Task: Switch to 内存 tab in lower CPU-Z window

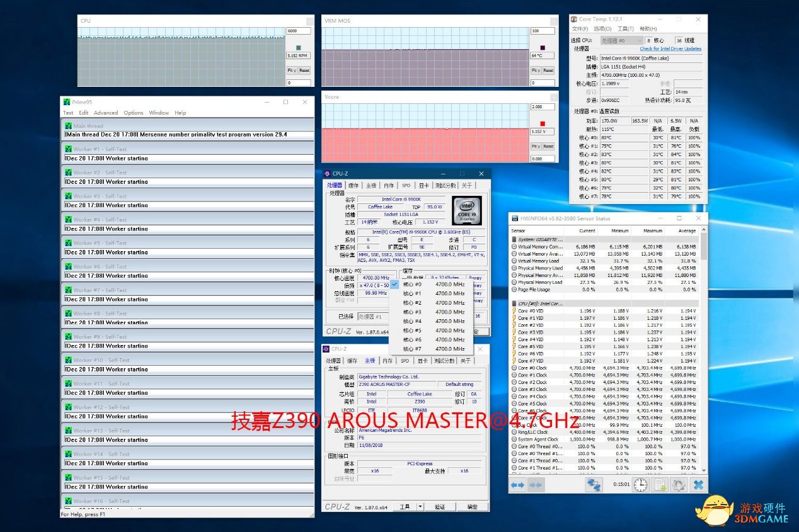Action: 387,361
